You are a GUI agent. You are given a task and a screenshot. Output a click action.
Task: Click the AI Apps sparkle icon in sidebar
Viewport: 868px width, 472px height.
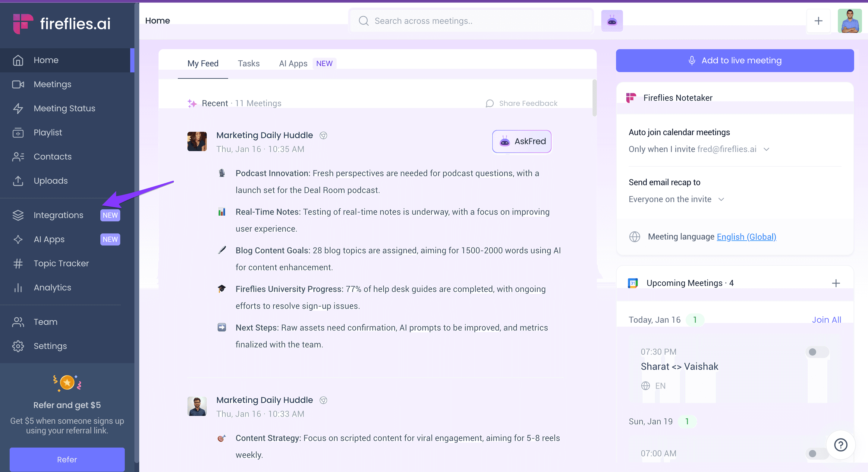point(18,239)
